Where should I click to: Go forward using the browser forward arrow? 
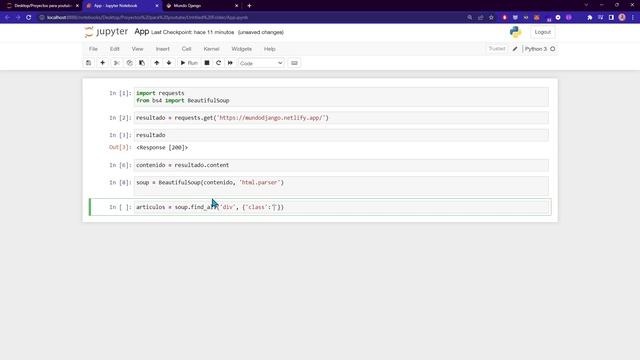[18, 17]
